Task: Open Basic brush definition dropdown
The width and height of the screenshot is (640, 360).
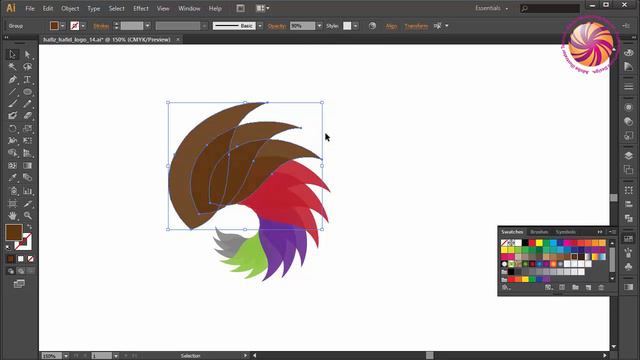Action: (x=260, y=26)
